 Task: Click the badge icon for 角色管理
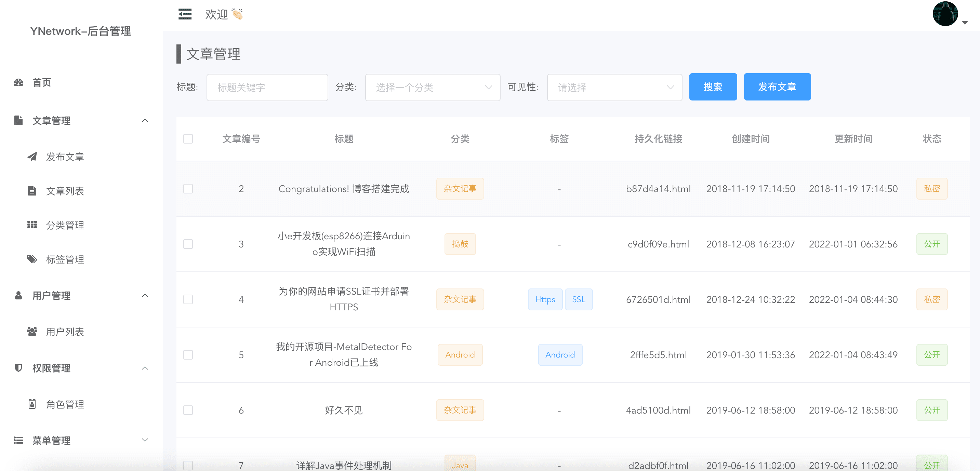[32, 404]
